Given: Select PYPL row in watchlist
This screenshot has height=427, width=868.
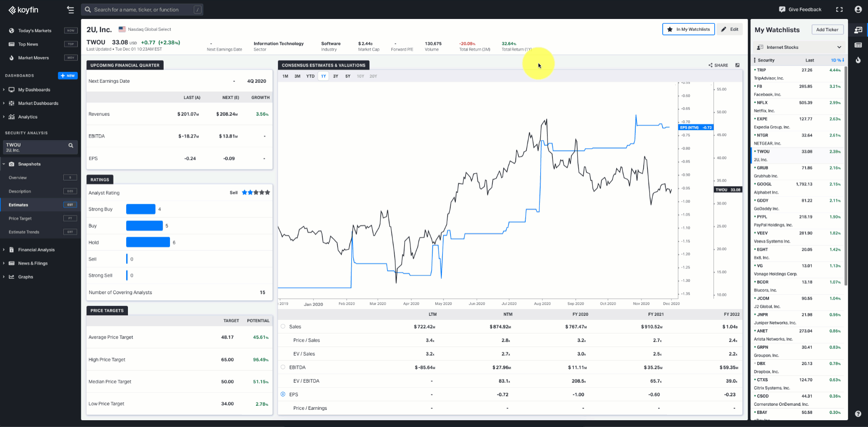Looking at the screenshot, I should pyautogui.click(x=797, y=221).
